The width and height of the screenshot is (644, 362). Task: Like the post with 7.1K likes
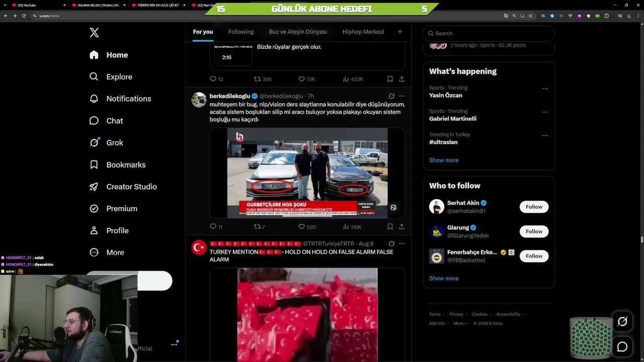[x=306, y=79]
